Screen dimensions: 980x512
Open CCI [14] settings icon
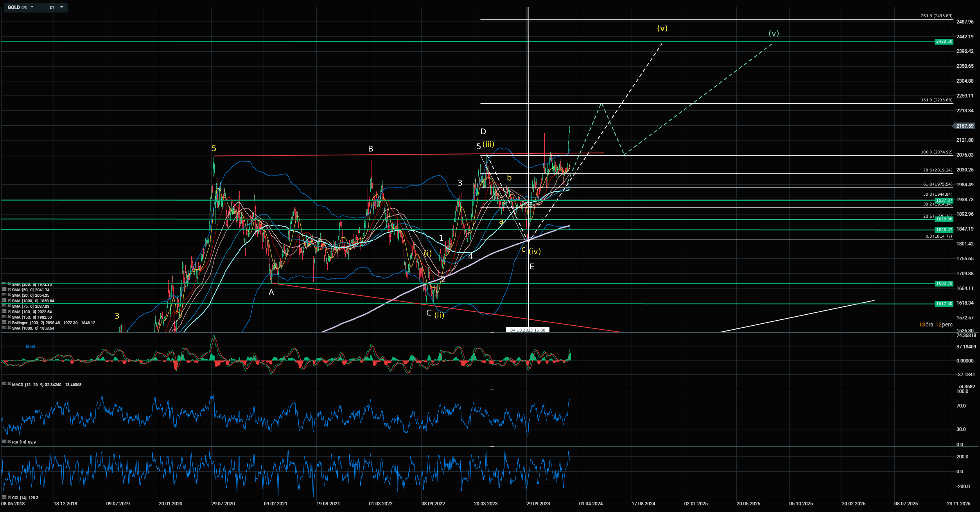[4, 497]
